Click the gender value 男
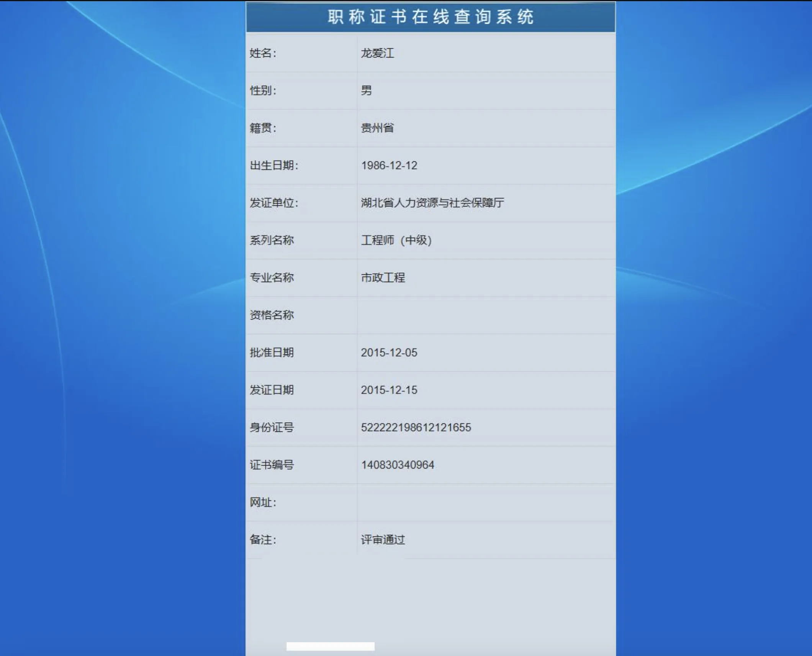Image resolution: width=812 pixels, height=656 pixels. point(367,90)
